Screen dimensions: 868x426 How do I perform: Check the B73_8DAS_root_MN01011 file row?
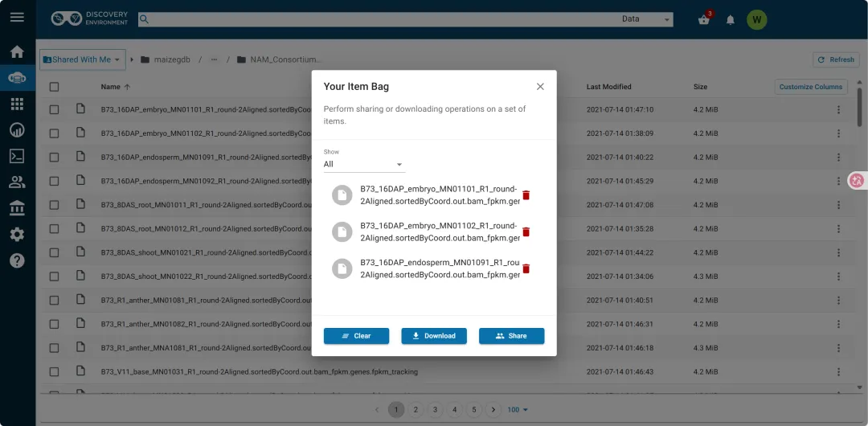tap(55, 205)
